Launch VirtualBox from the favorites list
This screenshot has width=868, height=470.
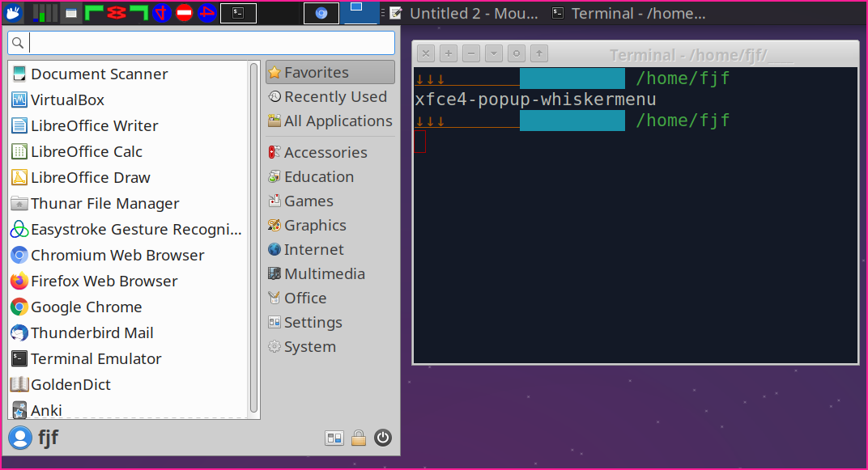129,100
